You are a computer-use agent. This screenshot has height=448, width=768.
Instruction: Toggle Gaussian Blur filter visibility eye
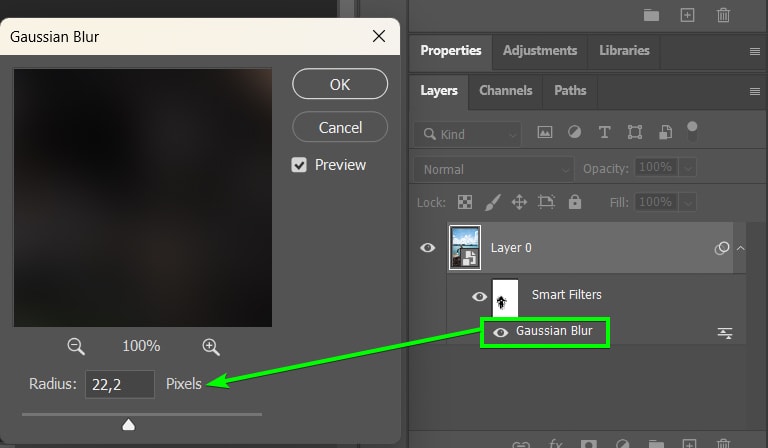tap(500, 332)
